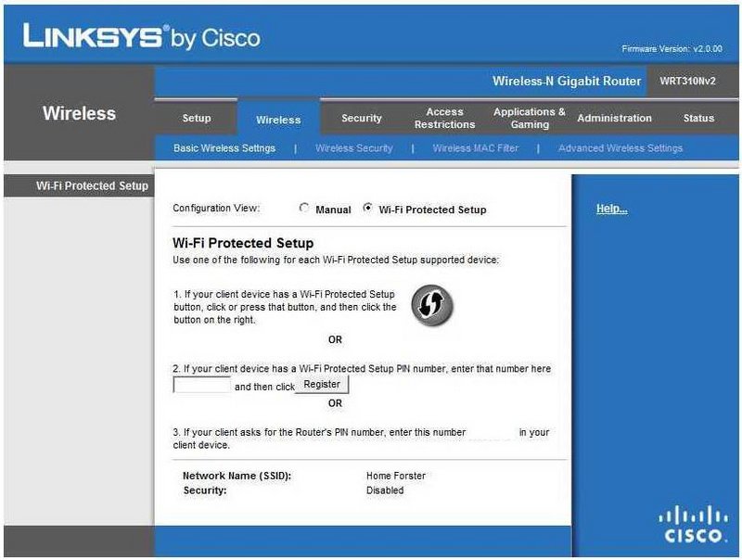This screenshot has height=560, width=742.
Task: Click the "Network Name (SSID):" label
Action: (x=237, y=476)
